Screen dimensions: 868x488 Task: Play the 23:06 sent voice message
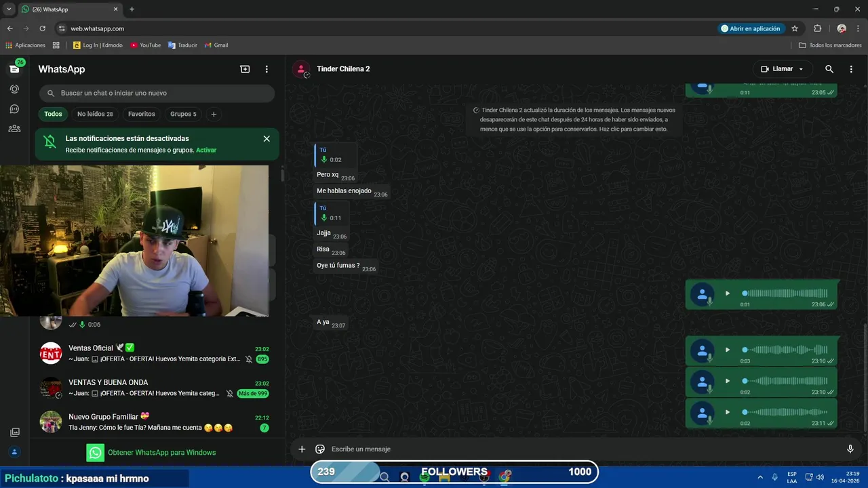click(727, 293)
